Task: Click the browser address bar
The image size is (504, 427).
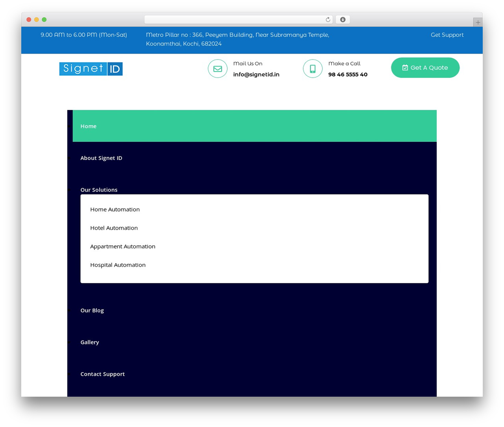Action: (239, 20)
